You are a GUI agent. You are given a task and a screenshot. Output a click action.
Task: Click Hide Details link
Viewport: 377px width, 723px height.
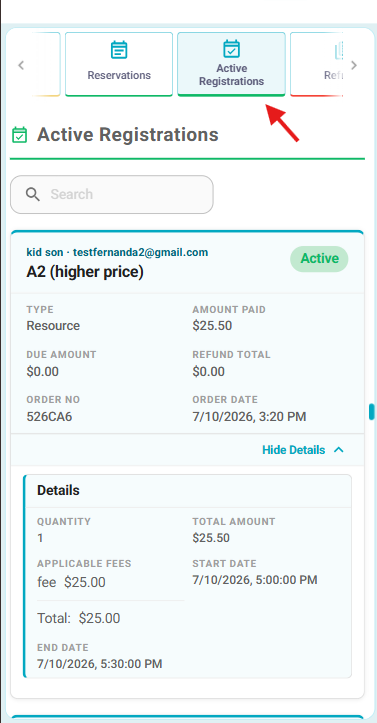tap(294, 450)
